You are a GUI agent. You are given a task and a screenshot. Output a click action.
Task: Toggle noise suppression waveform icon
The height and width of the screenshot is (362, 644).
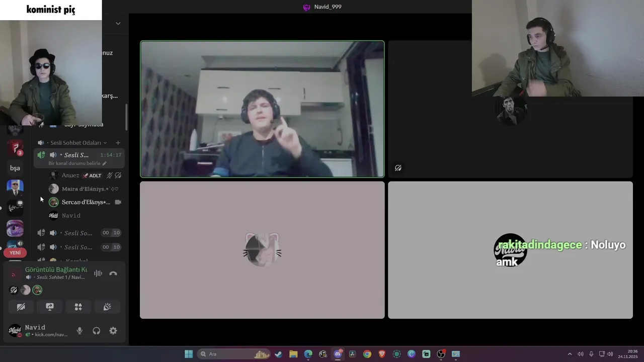point(98,274)
